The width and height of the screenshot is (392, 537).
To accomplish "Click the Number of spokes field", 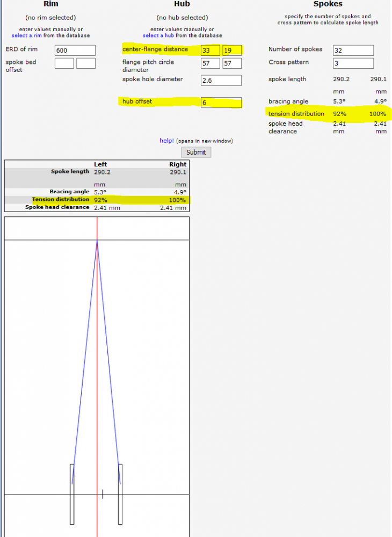I will point(353,50).
